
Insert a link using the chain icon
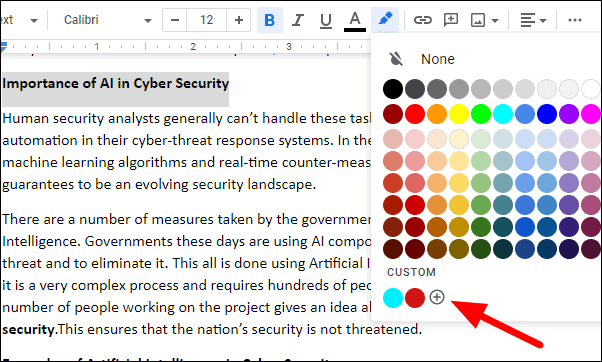click(423, 20)
